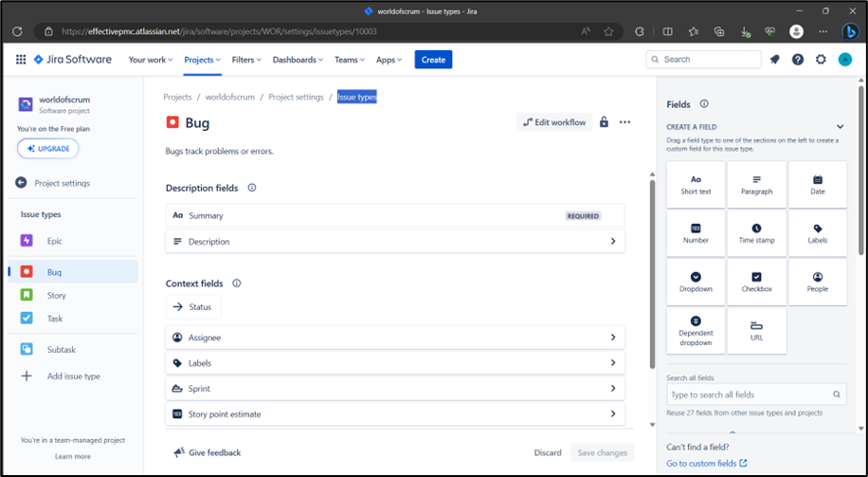Click the info icon next to Fields heading
The height and width of the screenshot is (477, 868).
pyautogui.click(x=704, y=103)
